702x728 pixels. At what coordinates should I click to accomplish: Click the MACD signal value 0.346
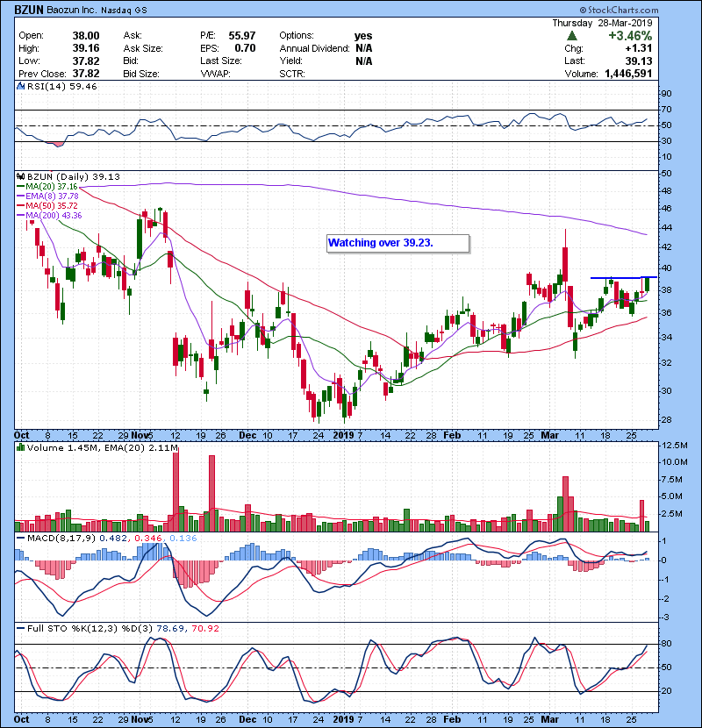pos(148,539)
